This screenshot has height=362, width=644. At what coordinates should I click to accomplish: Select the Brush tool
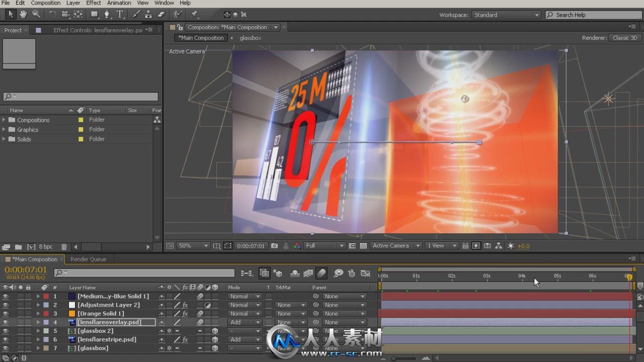(137, 15)
